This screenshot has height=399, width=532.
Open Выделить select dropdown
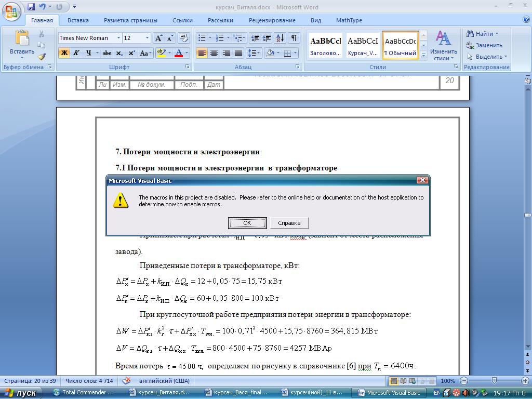coord(487,57)
